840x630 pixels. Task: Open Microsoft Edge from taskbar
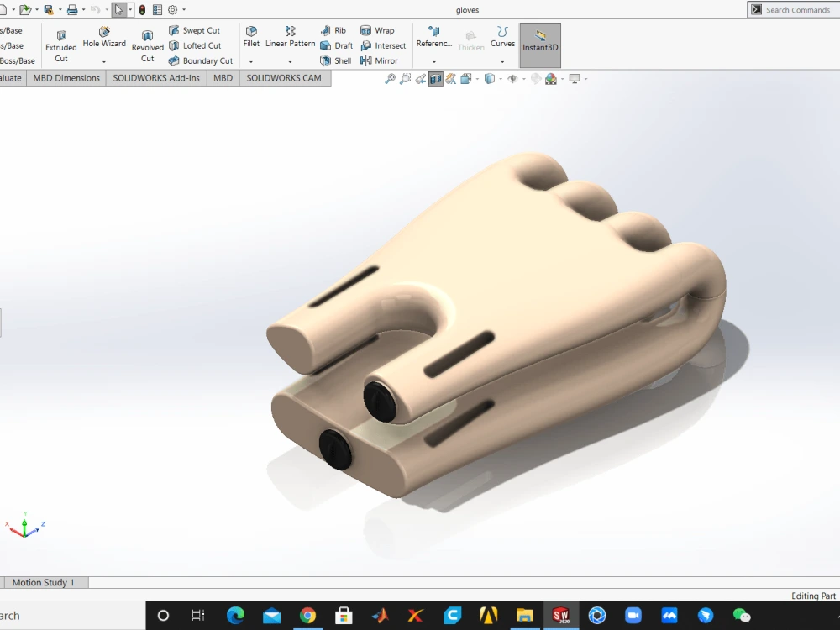[x=235, y=616]
